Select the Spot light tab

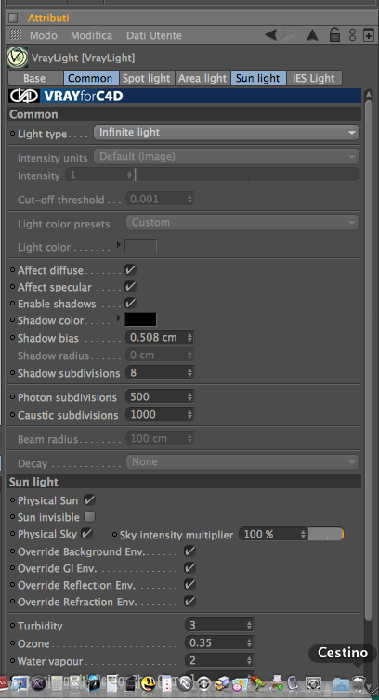pyautogui.click(x=147, y=78)
